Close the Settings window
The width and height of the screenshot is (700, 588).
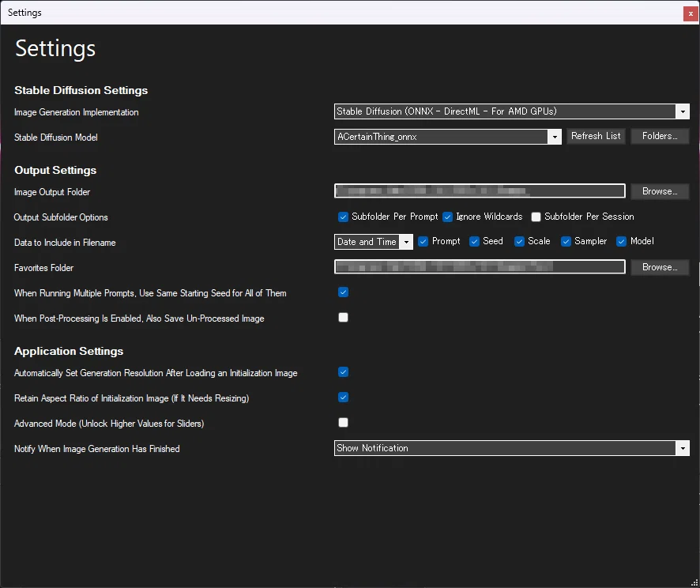pos(691,13)
